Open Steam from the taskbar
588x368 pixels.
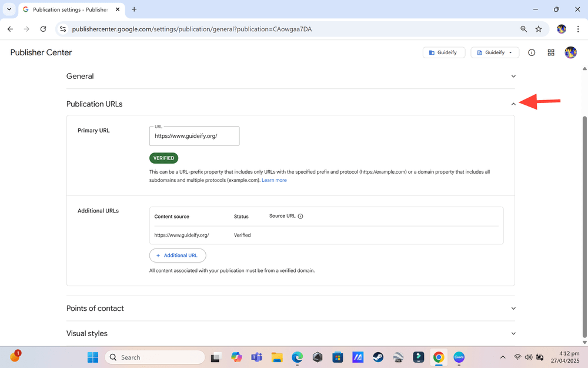point(378,357)
